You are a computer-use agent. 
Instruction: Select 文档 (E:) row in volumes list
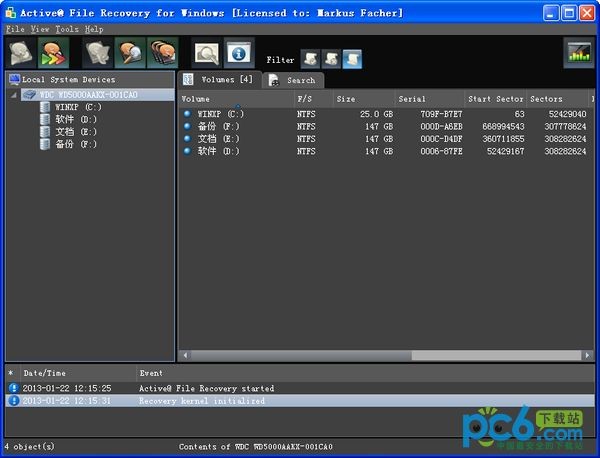click(x=386, y=139)
